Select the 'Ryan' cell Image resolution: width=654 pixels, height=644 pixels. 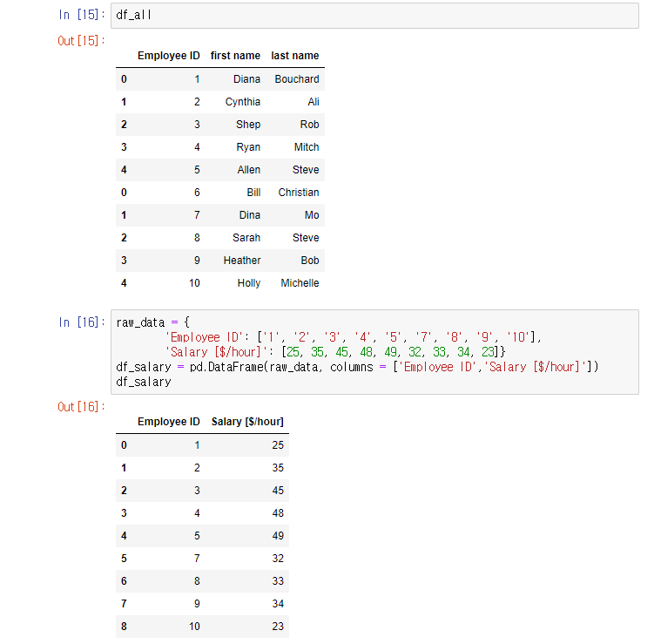tap(248, 147)
